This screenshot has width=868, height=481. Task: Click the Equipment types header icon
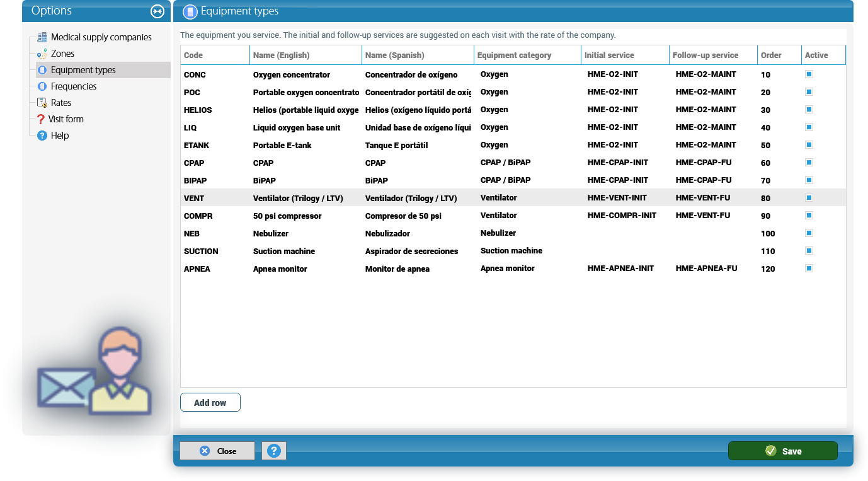click(x=190, y=11)
